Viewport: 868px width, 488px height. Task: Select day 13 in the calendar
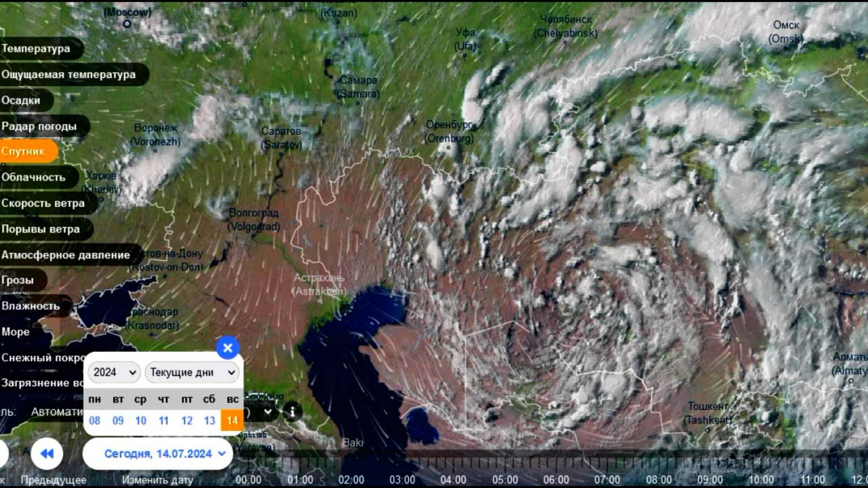pyautogui.click(x=209, y=421)
